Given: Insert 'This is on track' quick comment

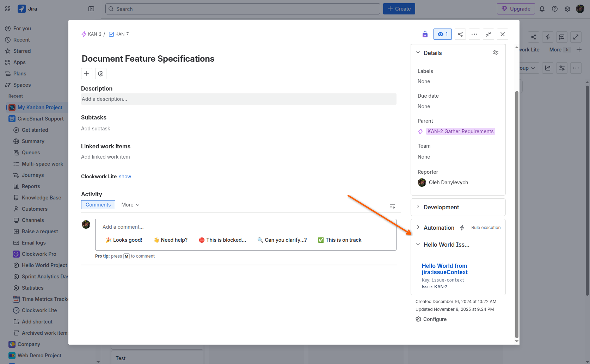Looking at the screenshot, I should pyautogui.click(x=340, y=240).
